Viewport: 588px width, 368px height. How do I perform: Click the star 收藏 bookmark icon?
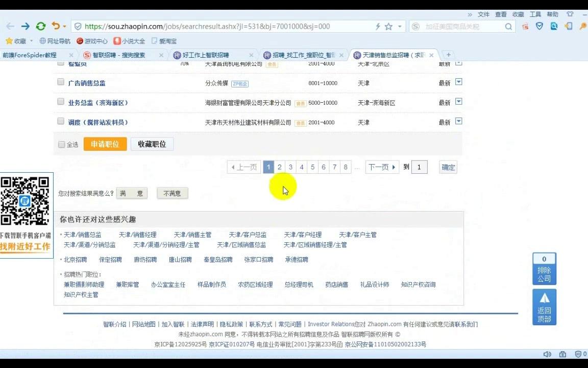click(9, 41)
